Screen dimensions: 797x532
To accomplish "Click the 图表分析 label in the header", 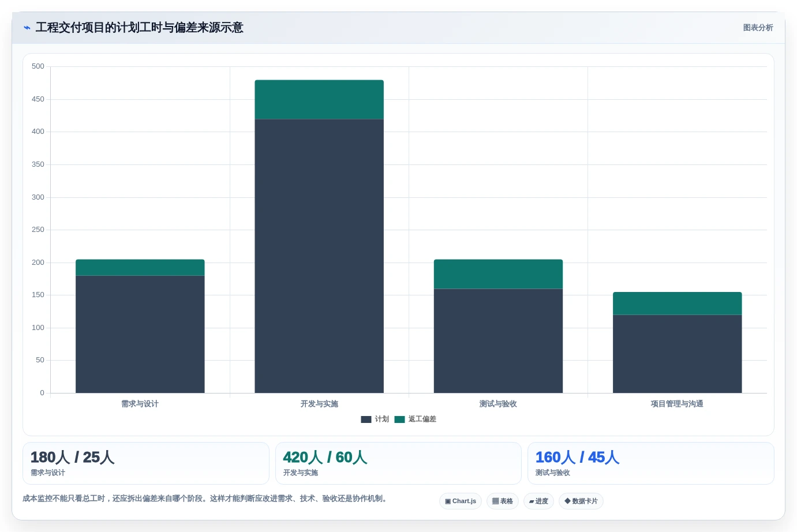I will (758, 28).
